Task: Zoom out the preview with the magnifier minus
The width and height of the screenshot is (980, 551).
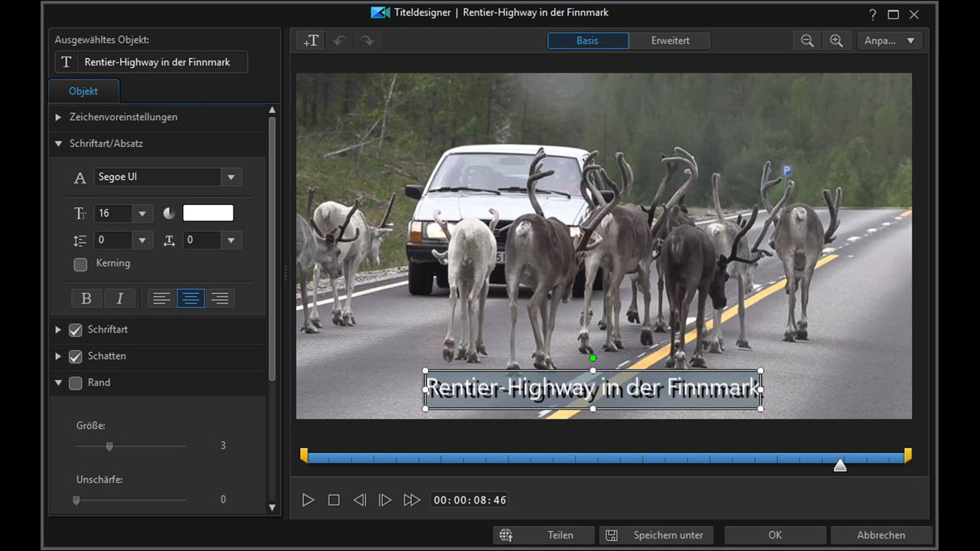Action: point(807,41)
